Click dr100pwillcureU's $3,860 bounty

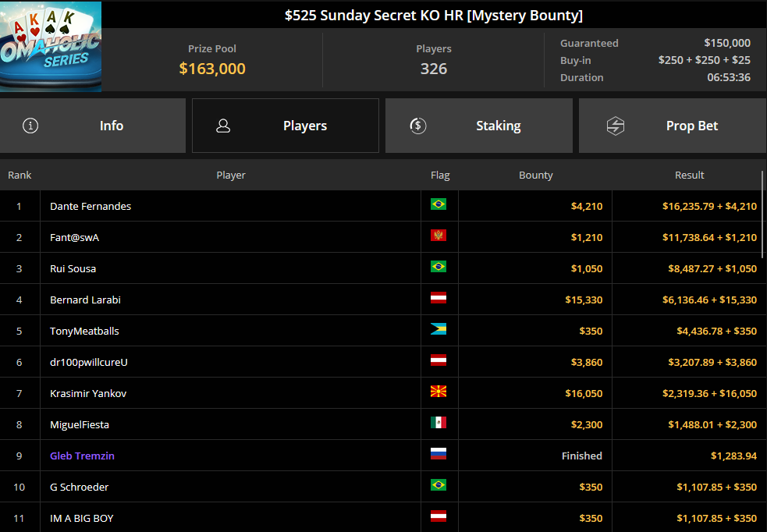tap(587, 362)
